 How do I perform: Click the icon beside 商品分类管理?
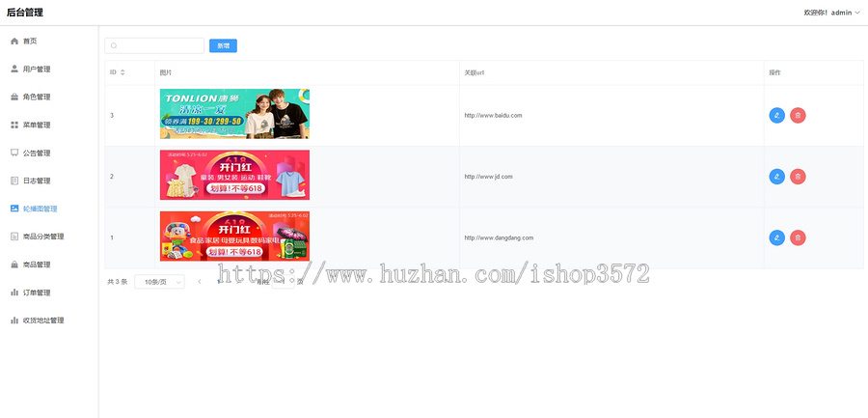click(x=14, y=237)
